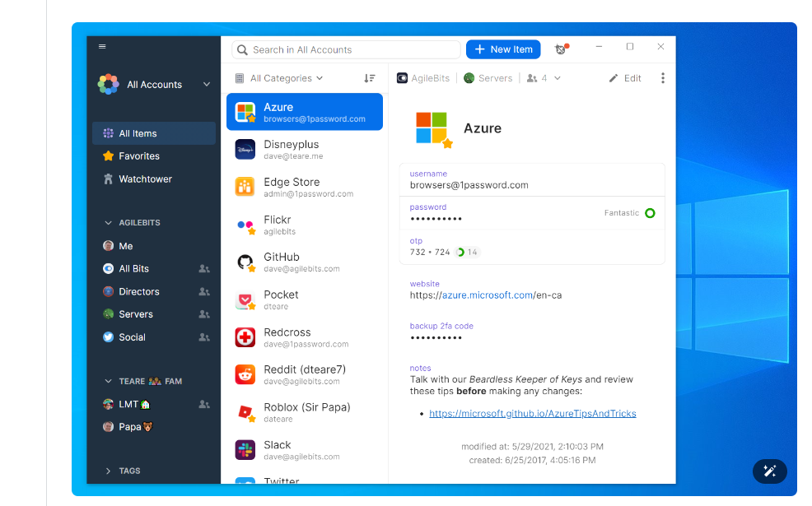Click the hamburger menu icon in sidebar
The width and height of the screenshot is (812, 506).
pos(102,47)
